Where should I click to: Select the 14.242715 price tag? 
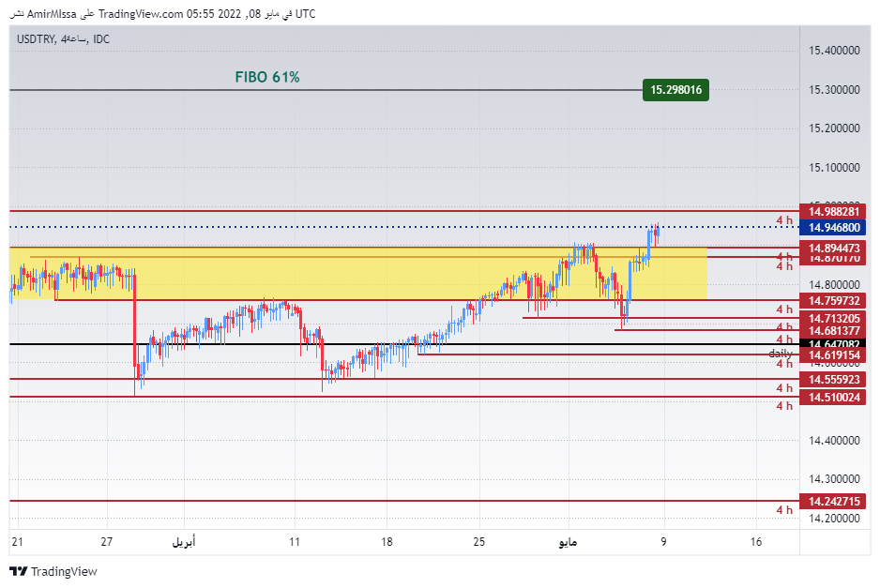click(833, 501)
